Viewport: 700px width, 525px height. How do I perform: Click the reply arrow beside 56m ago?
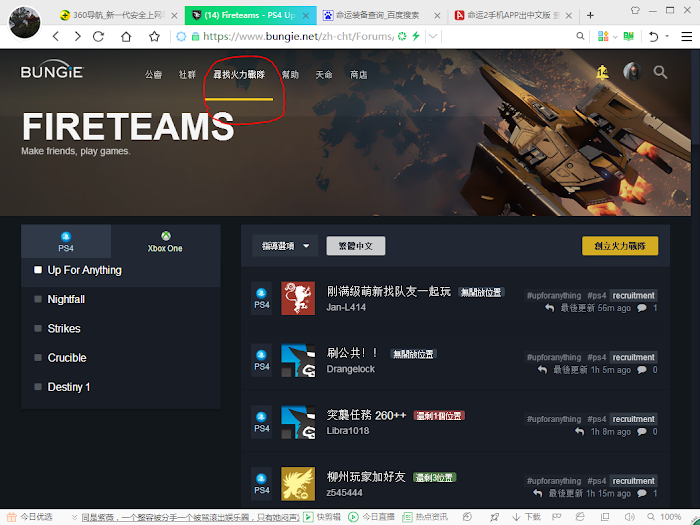(550, 308)
